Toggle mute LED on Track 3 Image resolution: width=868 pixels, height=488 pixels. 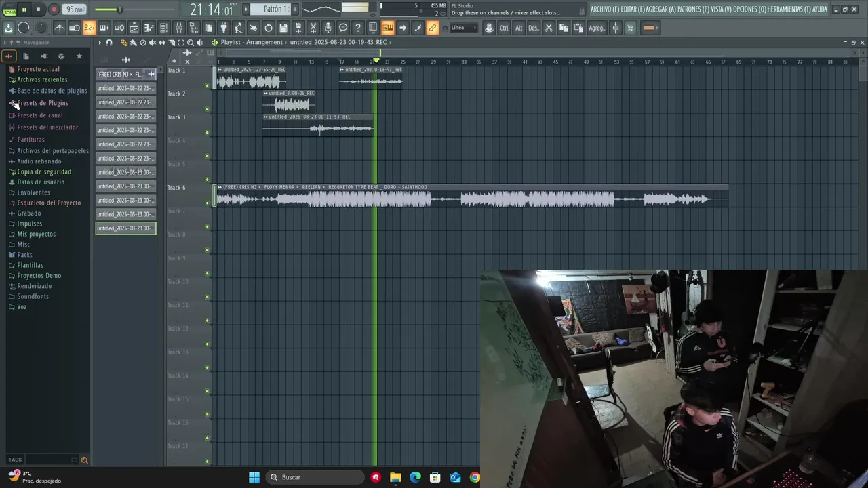coord(208,132)
